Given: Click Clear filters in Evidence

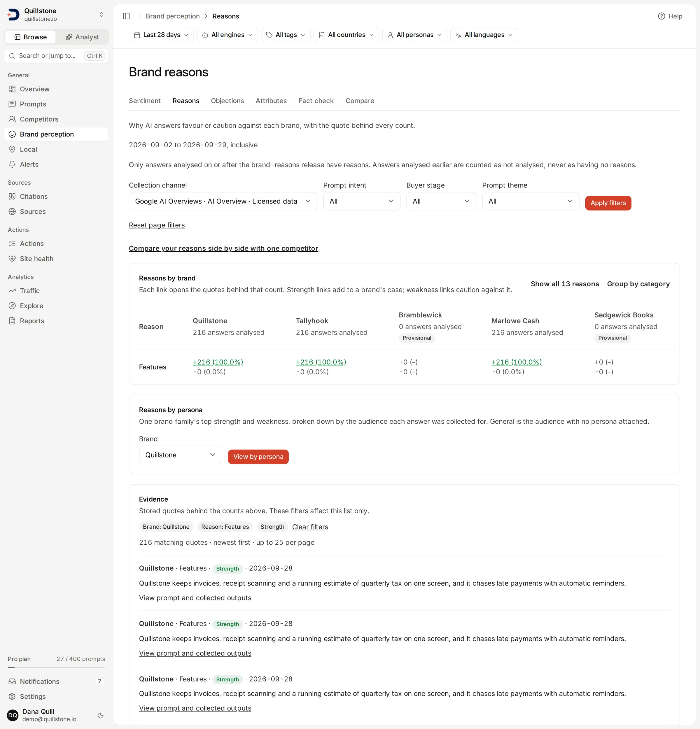Looking at the screenshot, I should tap(310, 527).
